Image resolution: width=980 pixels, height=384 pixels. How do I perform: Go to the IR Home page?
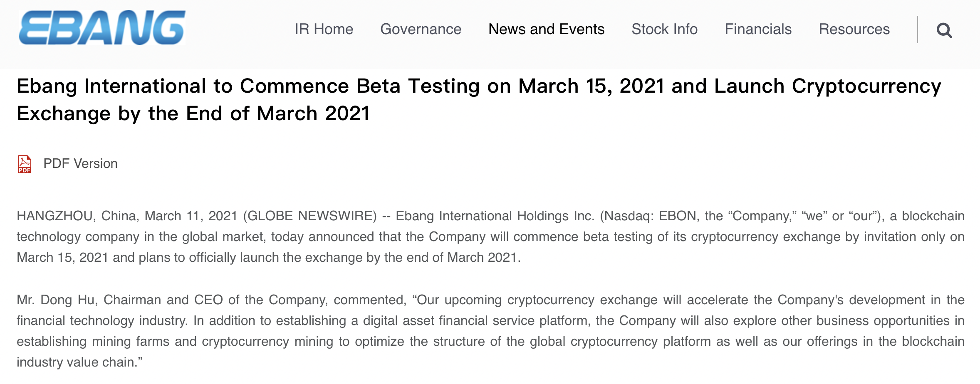[x=324, y=29]
